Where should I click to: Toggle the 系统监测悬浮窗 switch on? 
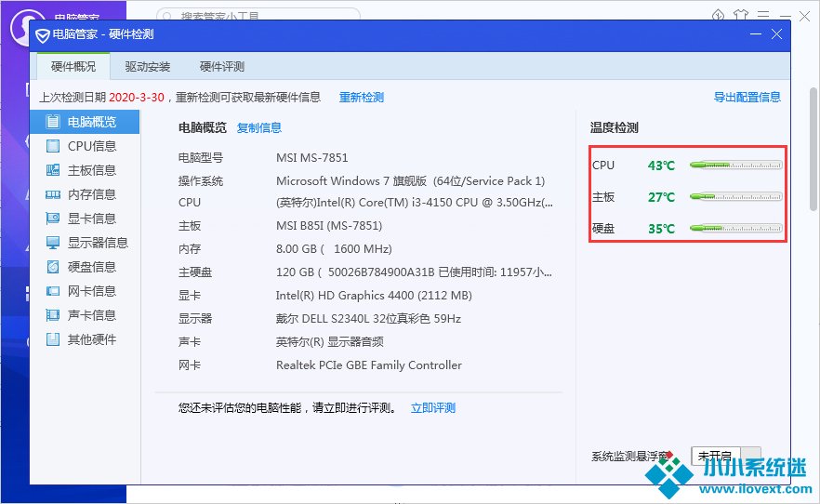(x=725, y=456)
